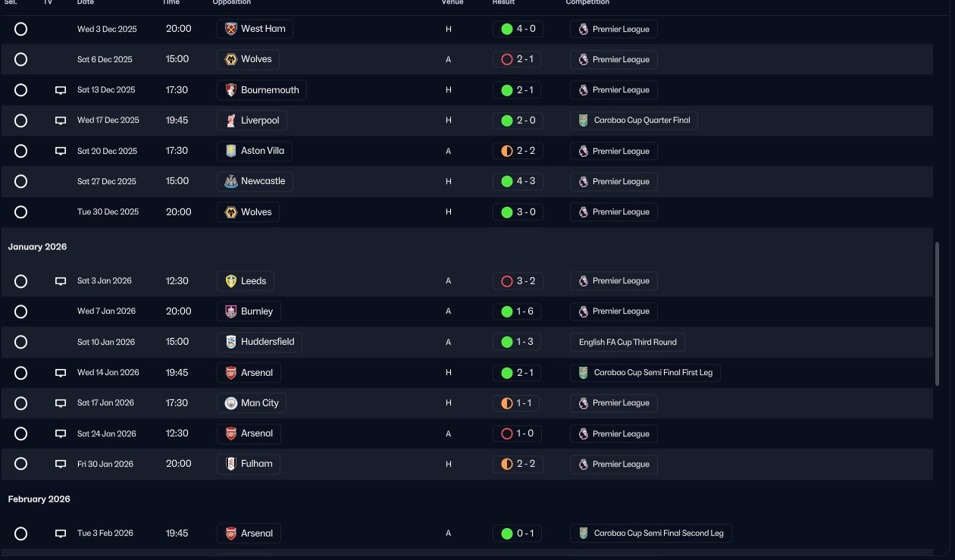Image resolution: width=955 pixels, height=560 pixels.
Task: Select the West Ham match radio button
Action: tap(21, 29)
